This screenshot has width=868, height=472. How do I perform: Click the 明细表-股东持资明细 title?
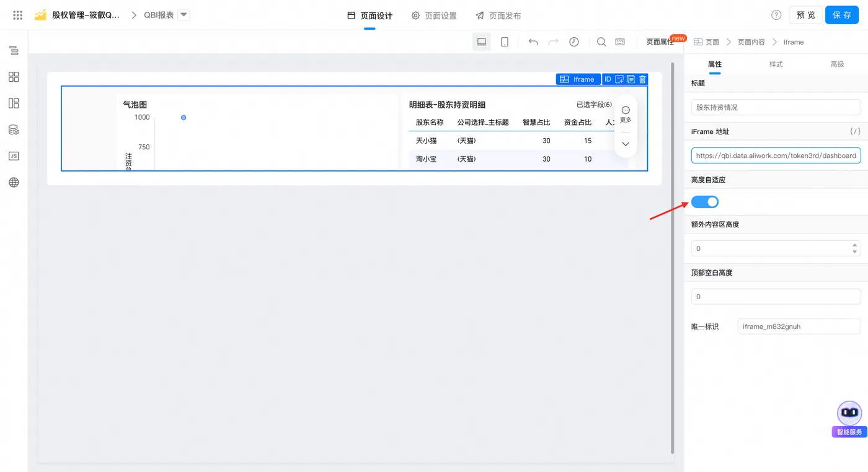(447, 105)
